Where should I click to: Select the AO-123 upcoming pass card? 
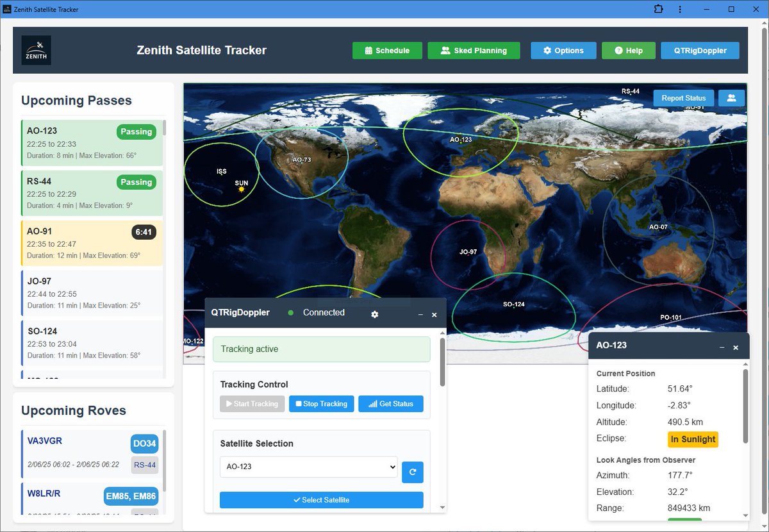[x=92, y=142]
